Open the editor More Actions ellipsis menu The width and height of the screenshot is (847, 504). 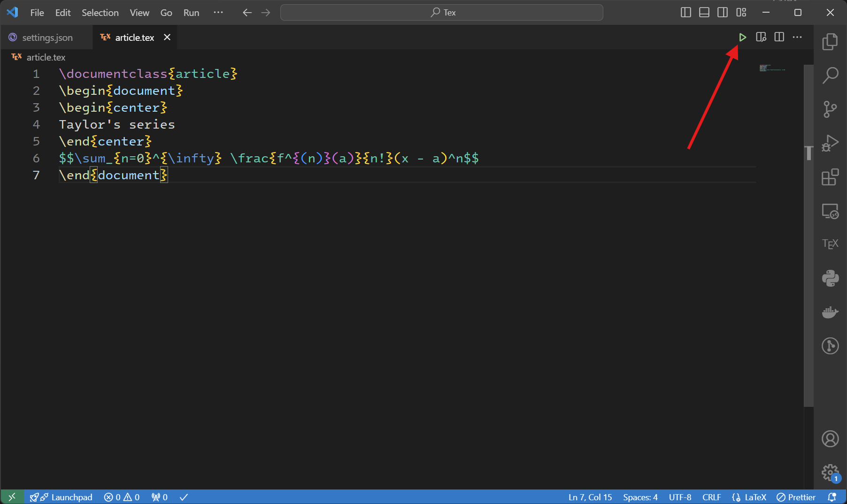797,37
